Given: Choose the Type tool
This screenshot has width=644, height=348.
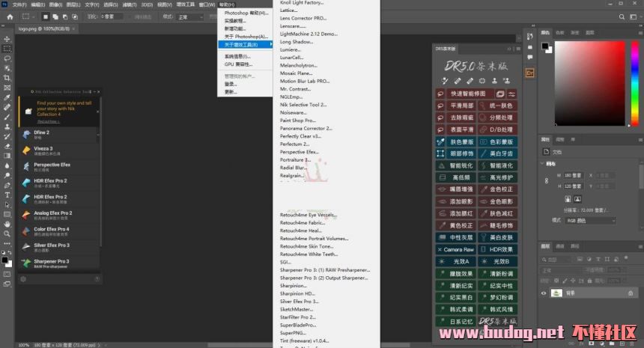Looking at the screenshot, I should [x=7, y=195].
